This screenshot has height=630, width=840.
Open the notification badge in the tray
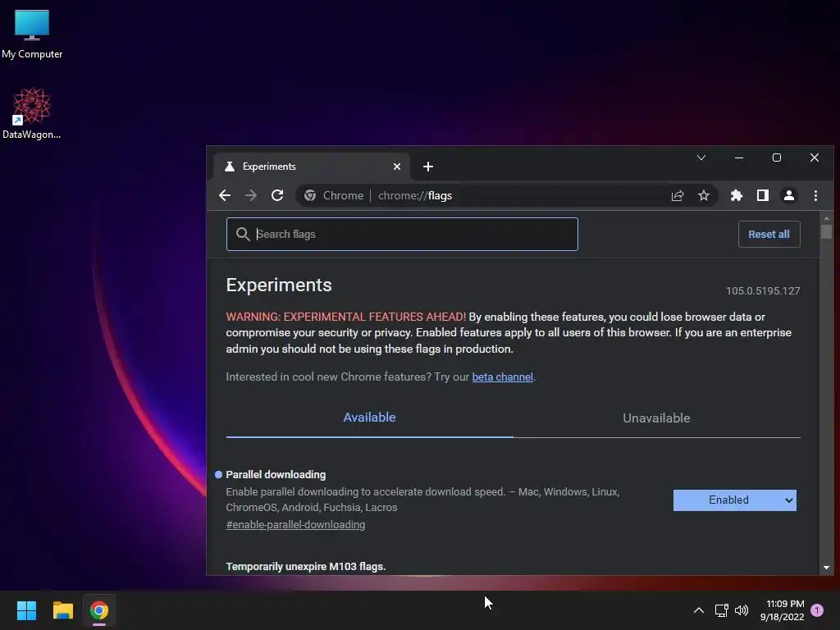pos(817,610)
